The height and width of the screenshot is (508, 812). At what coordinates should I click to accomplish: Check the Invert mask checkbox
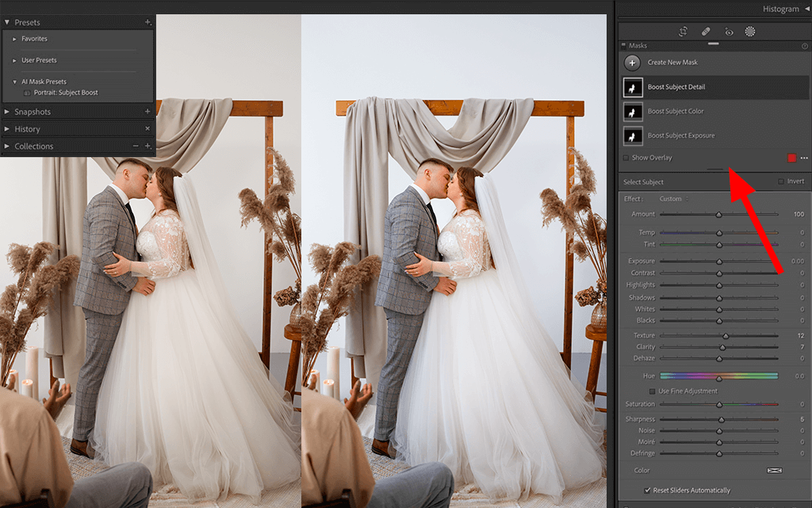pos(781,182)
